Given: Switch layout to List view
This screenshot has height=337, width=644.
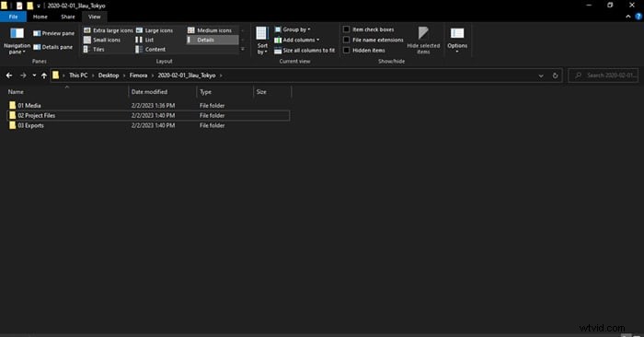Looking at the screenshot, I should tap(144, 40).
